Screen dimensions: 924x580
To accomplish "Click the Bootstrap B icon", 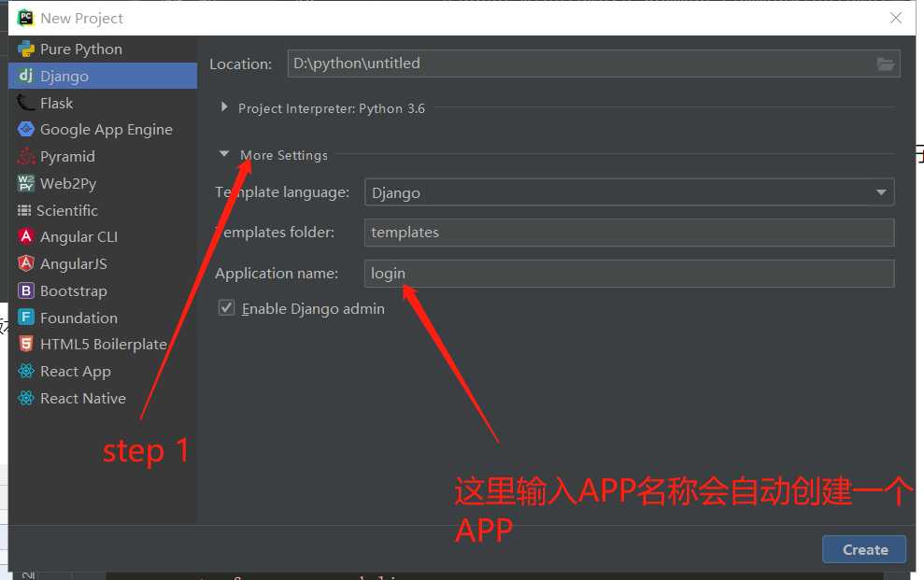I will [x=26, y=290].
